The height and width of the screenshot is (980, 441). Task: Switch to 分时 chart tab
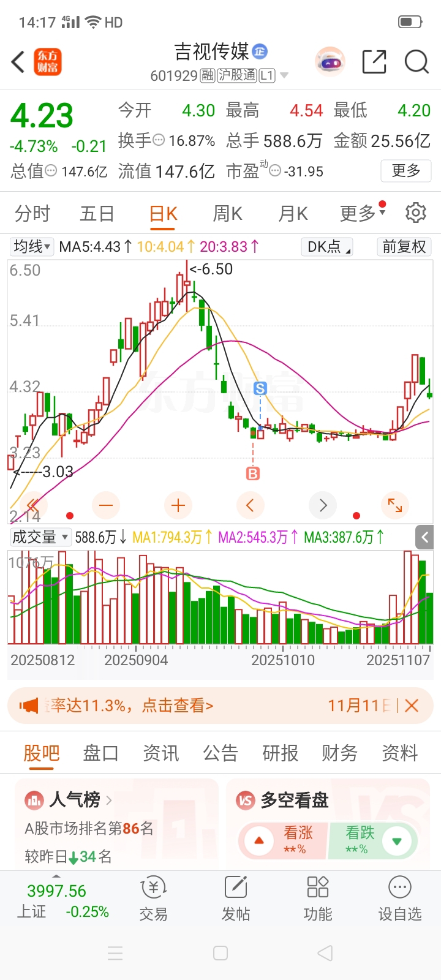[32, 214]
